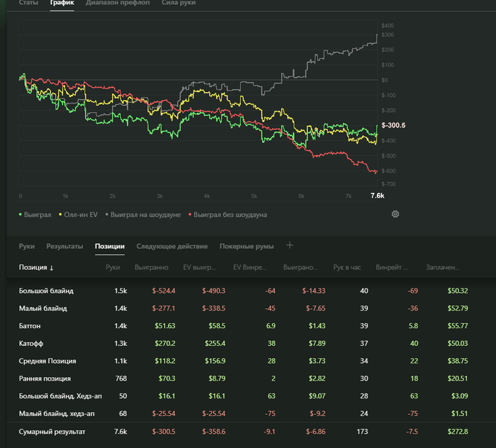This screenshot has width=496, height=448.
Task: Sort table by Выигранно column header
Action: point(152,267)
